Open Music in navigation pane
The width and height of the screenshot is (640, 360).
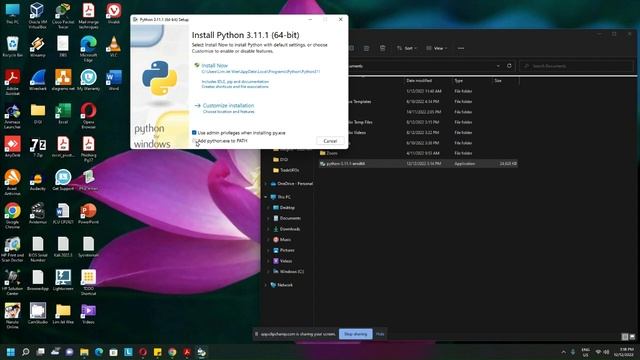click(285, 240)
